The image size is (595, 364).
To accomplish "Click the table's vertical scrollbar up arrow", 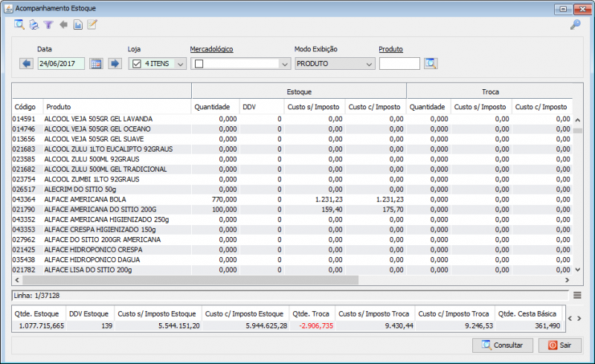I will 578,120.
